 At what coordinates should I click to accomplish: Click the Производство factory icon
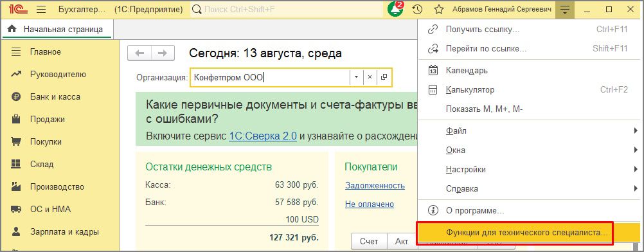point(15,186)
